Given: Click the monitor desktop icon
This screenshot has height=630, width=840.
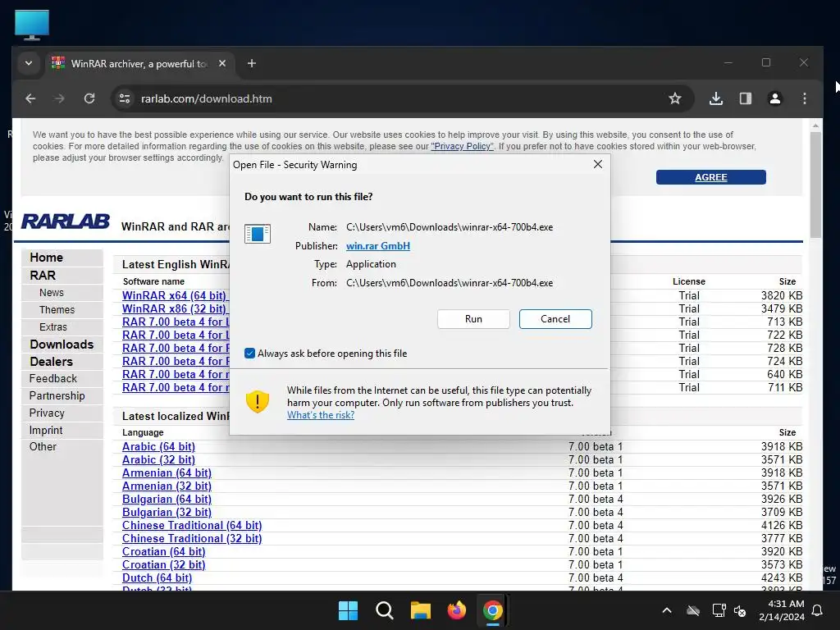Looking at the screenshot, I should pyautogui.click(x=32, y=25).
